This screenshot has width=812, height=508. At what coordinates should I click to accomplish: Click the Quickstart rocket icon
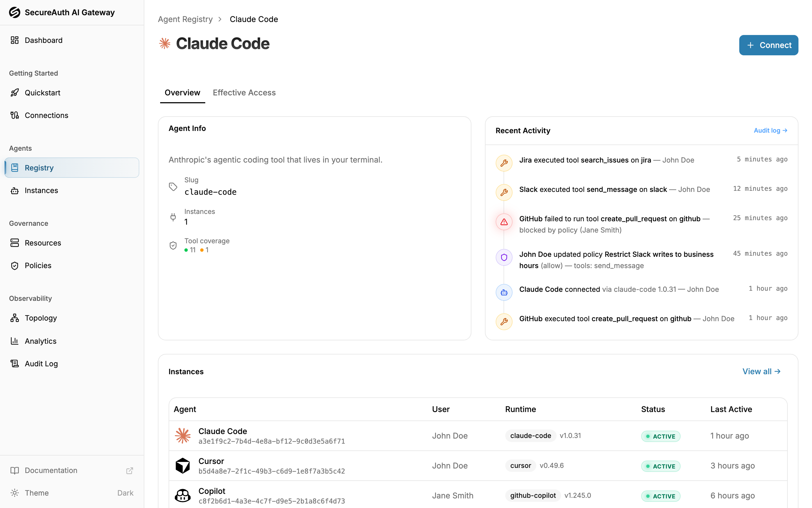pos(14,92)
